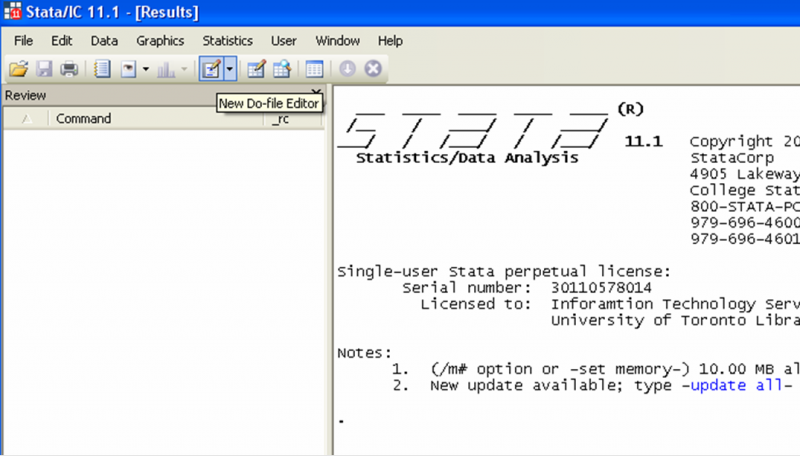Image resolution: width=800 pixels, height=456 pixels.
Task: Open the Data Browser icon
Action: coord(281,69)
